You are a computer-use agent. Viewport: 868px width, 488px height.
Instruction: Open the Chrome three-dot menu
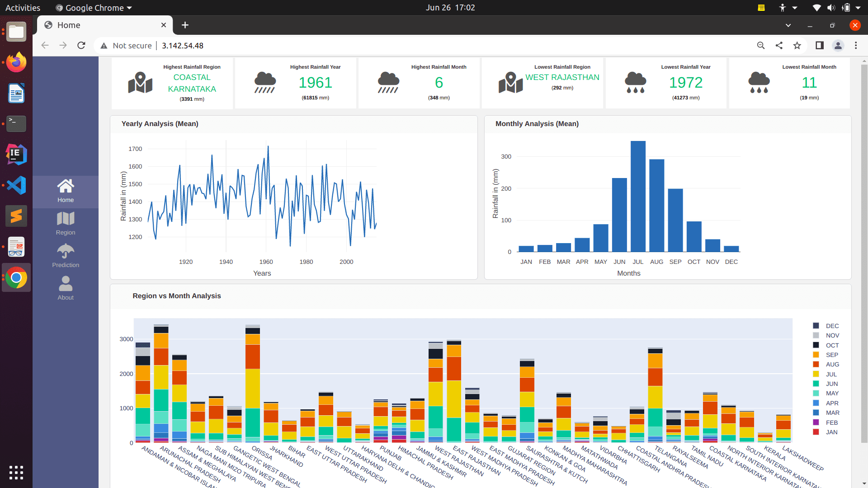[856, 45]
